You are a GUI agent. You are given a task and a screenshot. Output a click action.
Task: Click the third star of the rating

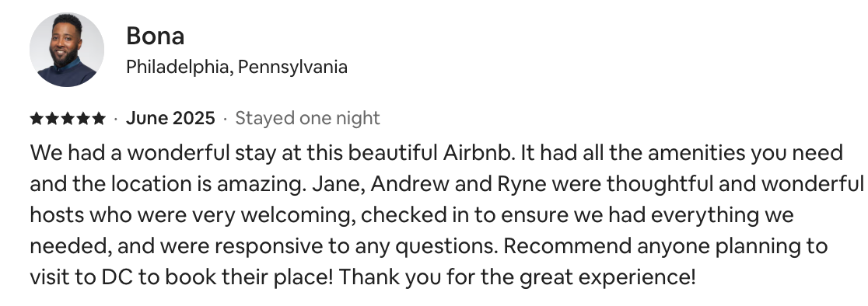pos(68,118)
